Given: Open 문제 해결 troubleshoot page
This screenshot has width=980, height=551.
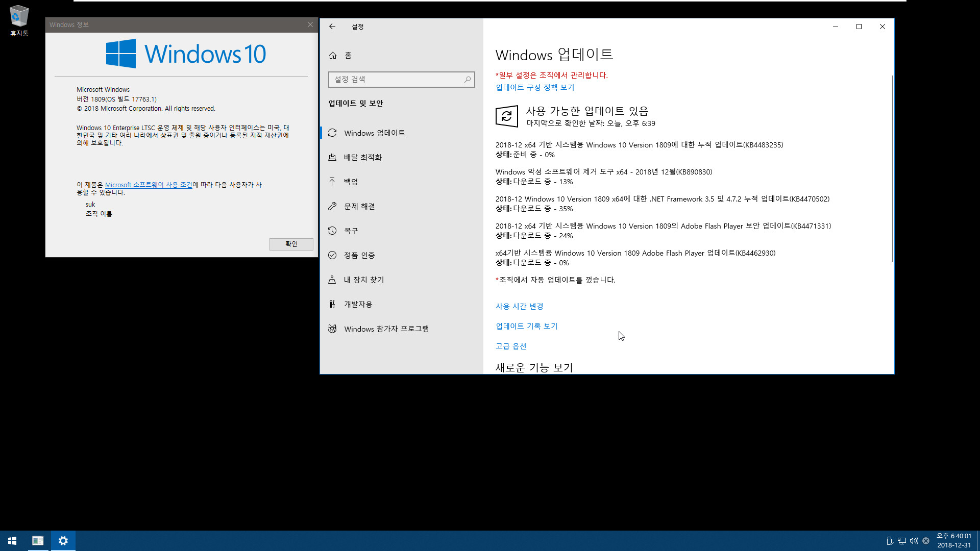Looking at the screenshot, I should (x=402, y=206).
